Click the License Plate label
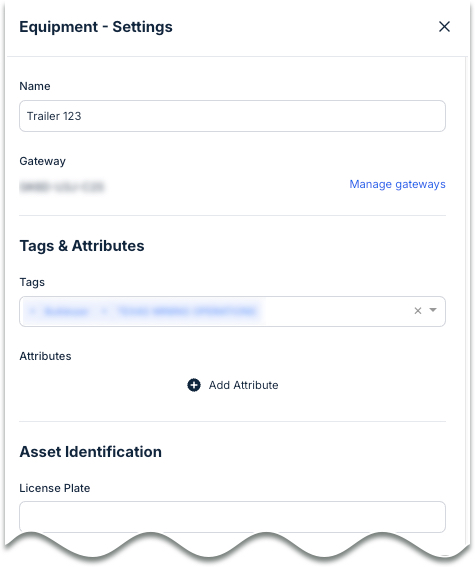Viewport: 475px width, 567px height. tap(55, 488)
